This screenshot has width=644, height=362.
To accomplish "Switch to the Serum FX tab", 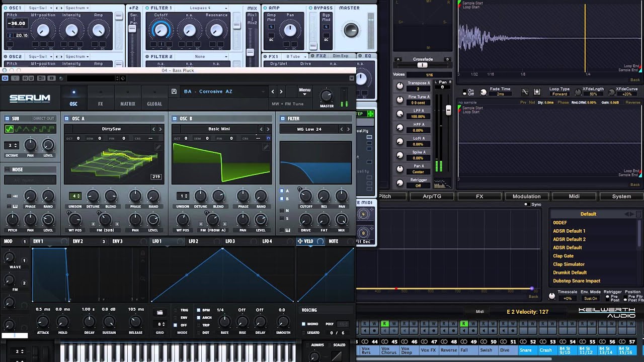I will [101, 98].
